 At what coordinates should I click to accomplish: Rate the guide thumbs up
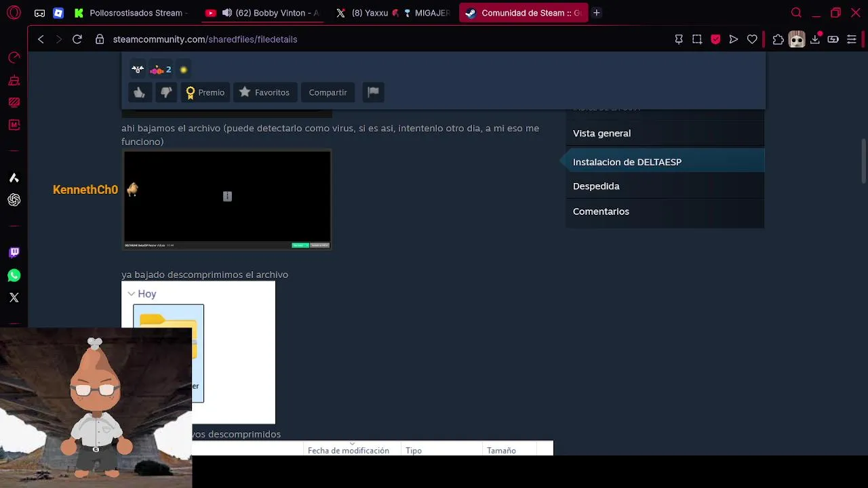[x=140, y=92]
